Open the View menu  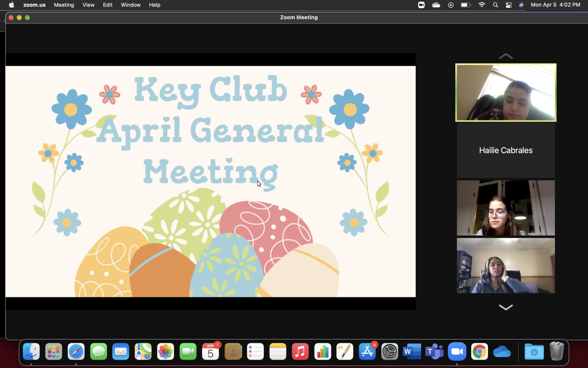coord(88,5)
